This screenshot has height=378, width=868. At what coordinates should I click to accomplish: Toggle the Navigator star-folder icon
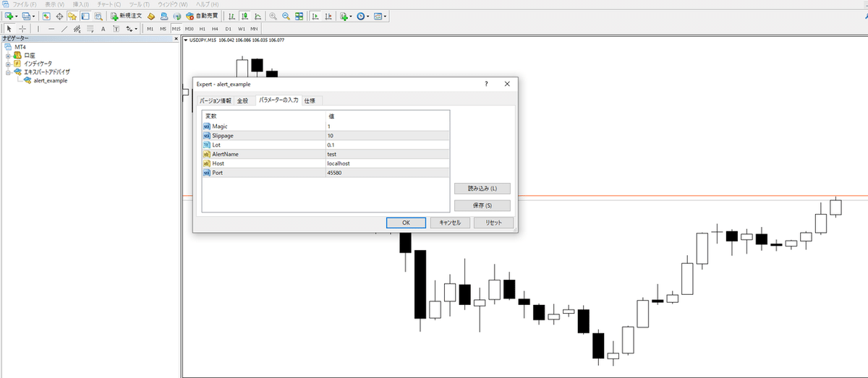[x=72, y=16]
